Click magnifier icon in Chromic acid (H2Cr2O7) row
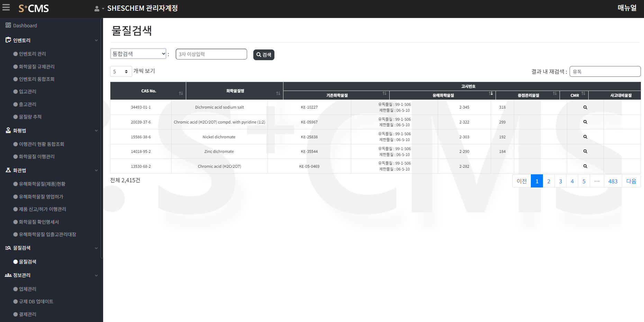Screen dimensions: 644x322 (585, 166)
